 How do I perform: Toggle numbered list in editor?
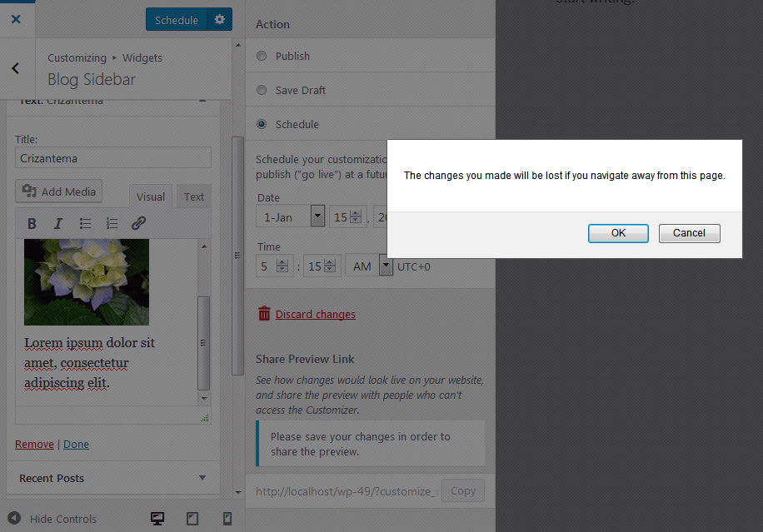pos(112,223)
